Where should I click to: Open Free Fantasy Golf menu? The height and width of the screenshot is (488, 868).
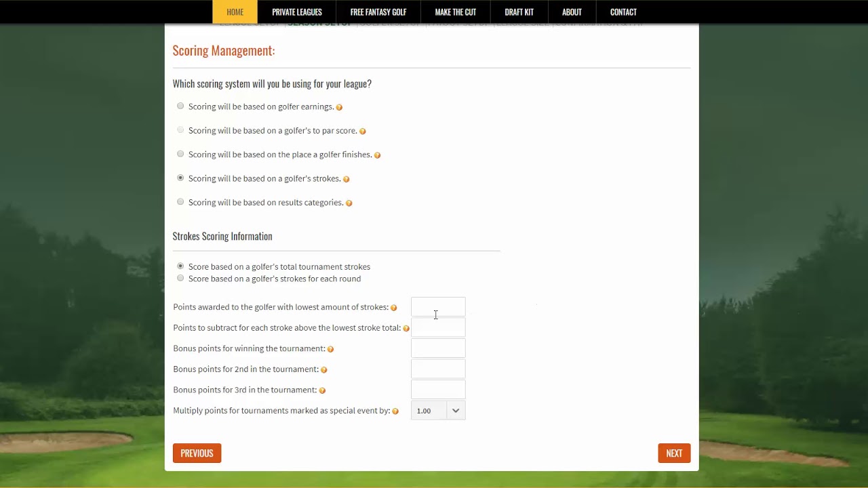click(378, 12)
